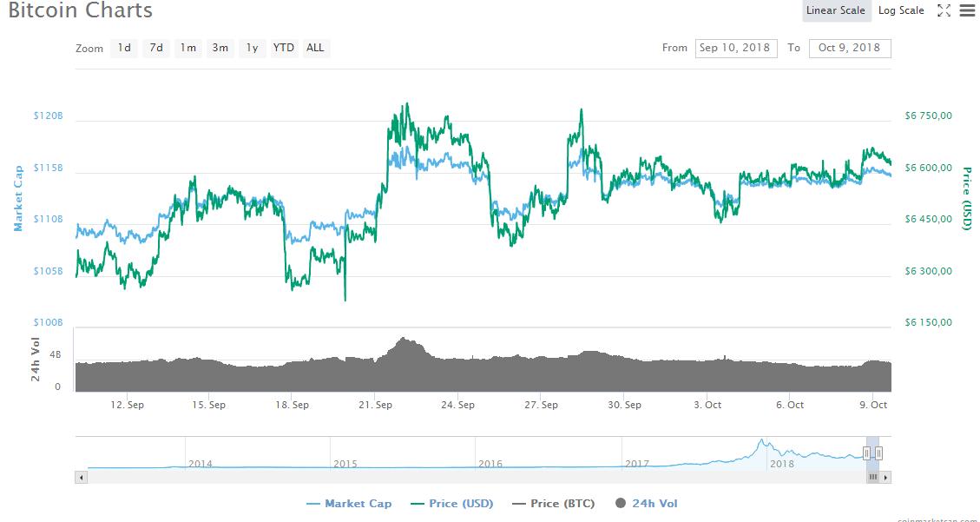980x522 pixels.
Task: Switch to Linear Scale
Action: 835,10
